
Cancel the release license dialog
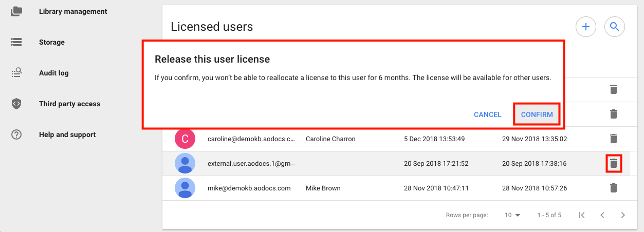click(x=488, y=114)
